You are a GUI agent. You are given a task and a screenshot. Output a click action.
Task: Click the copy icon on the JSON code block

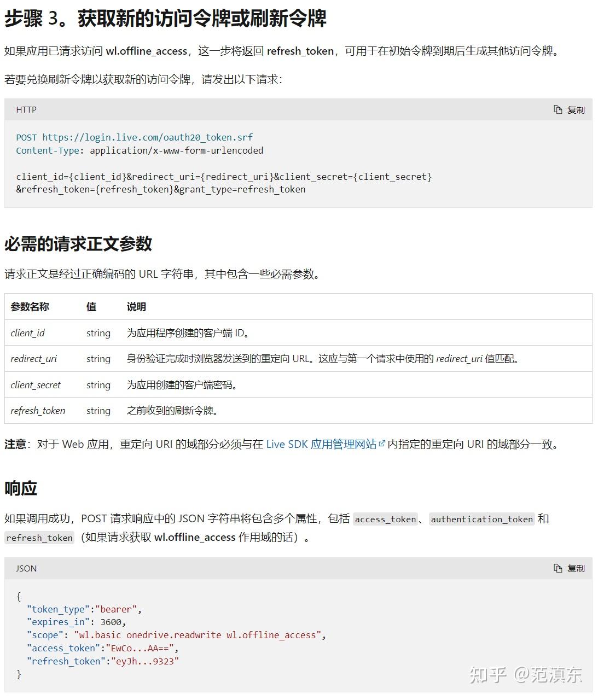click(x=556, y=568)
